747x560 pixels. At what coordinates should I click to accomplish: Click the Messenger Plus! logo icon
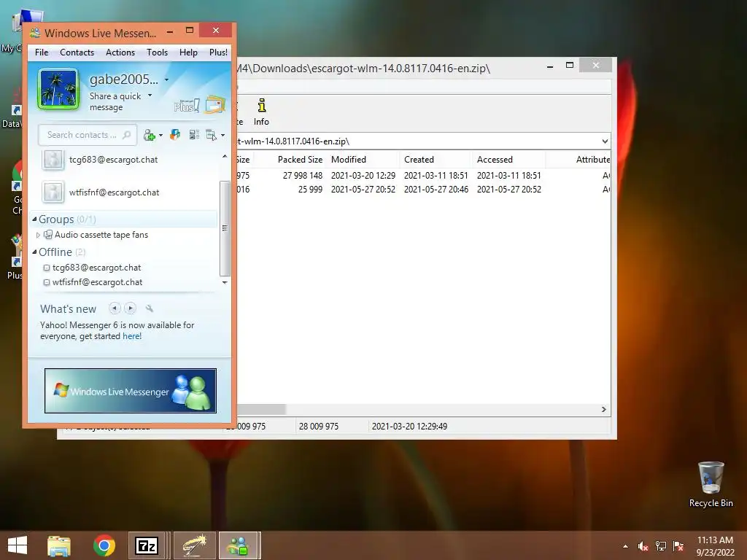[x=186, y=105]
